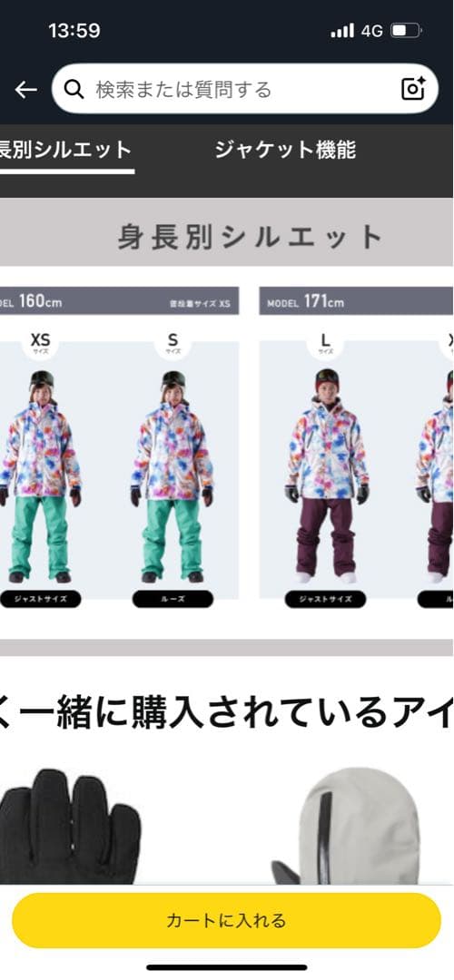Tap the 160cm model XS photo

(x=41, y=476)
